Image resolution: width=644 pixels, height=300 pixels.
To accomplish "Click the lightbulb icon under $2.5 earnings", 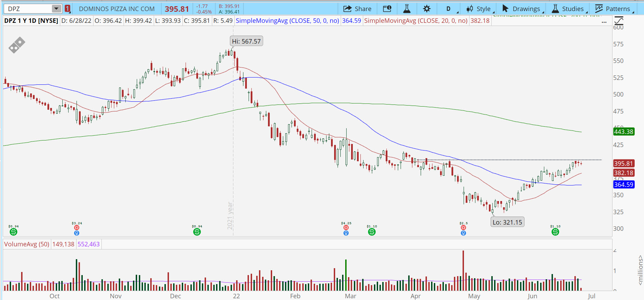I will pos(464,233).
